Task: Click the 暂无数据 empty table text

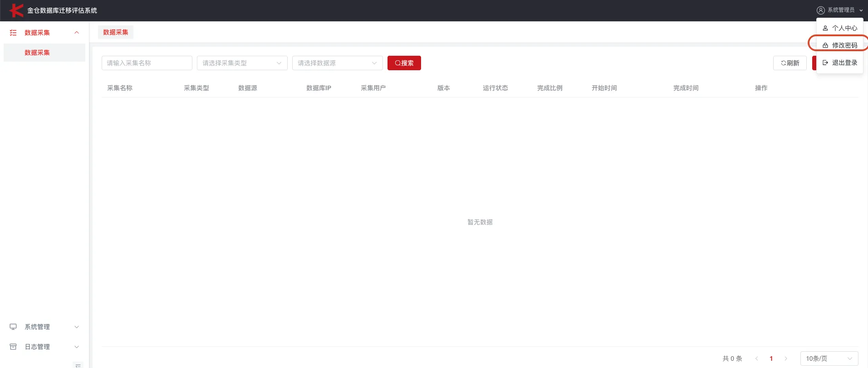Action: coord(480,222)
